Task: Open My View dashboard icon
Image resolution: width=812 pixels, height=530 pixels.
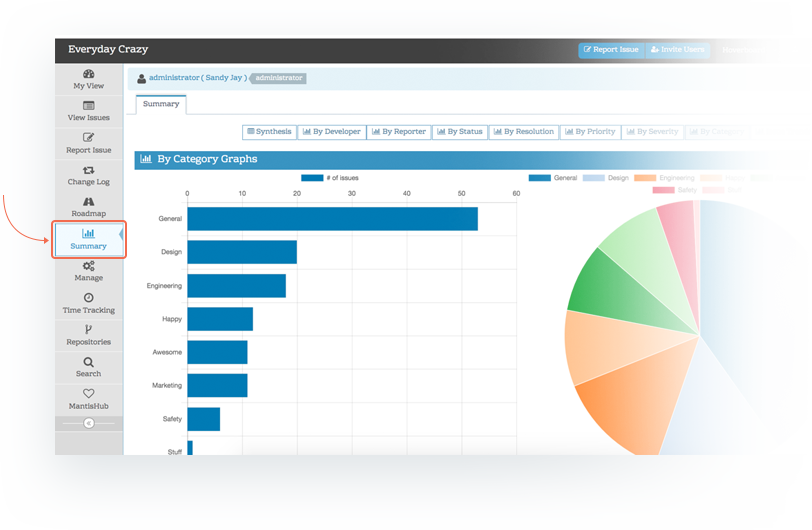Action: coord(89,74)
